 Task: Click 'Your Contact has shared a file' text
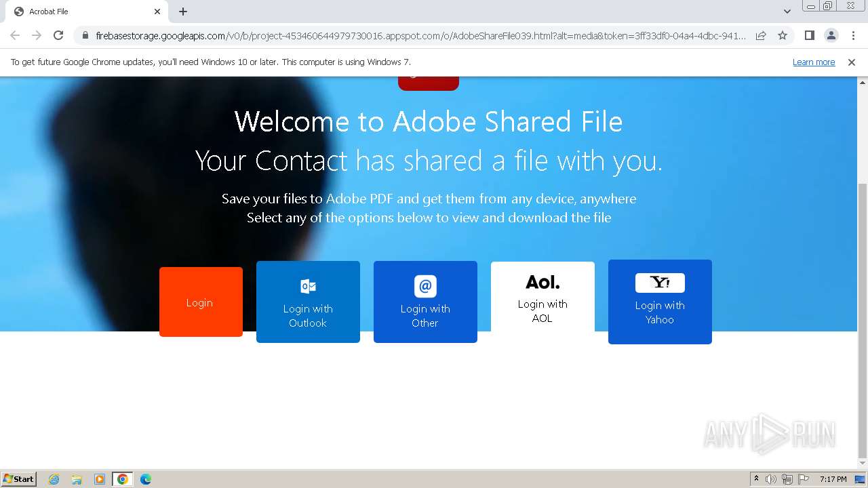429,161
